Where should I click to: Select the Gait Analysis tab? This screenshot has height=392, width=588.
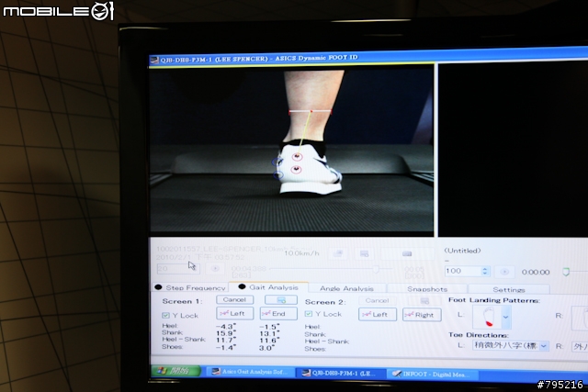tap(268, 287)
